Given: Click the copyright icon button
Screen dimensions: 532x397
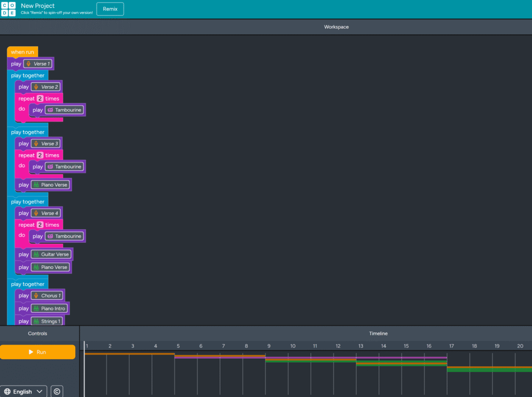Looking at the screenshot, I should (57, 391).
